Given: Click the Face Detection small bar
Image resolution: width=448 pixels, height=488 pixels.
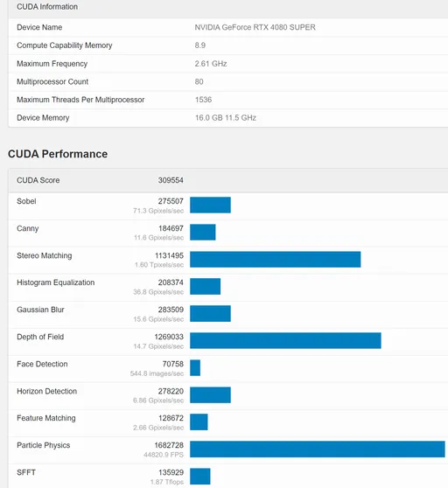Looking at the screenshot, I should click(195, 368).
